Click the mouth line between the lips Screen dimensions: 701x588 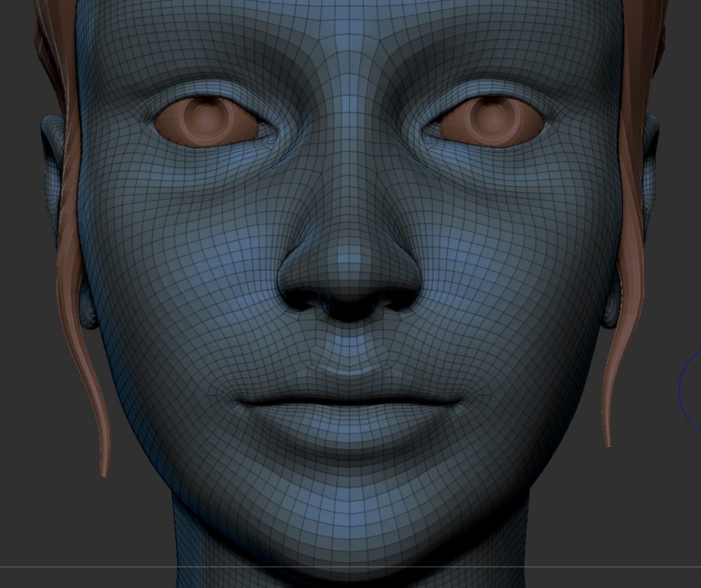(350, 401)
